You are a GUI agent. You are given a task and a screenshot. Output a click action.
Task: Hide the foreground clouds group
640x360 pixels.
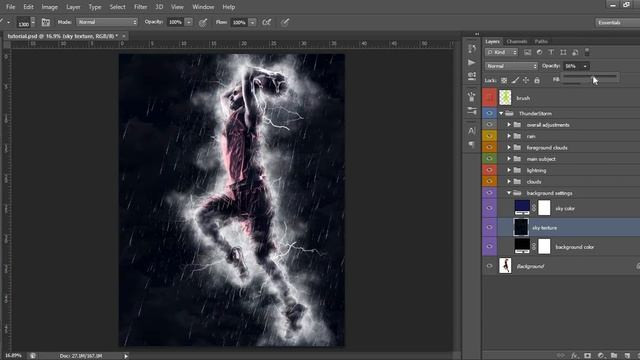tap(489, 147)
